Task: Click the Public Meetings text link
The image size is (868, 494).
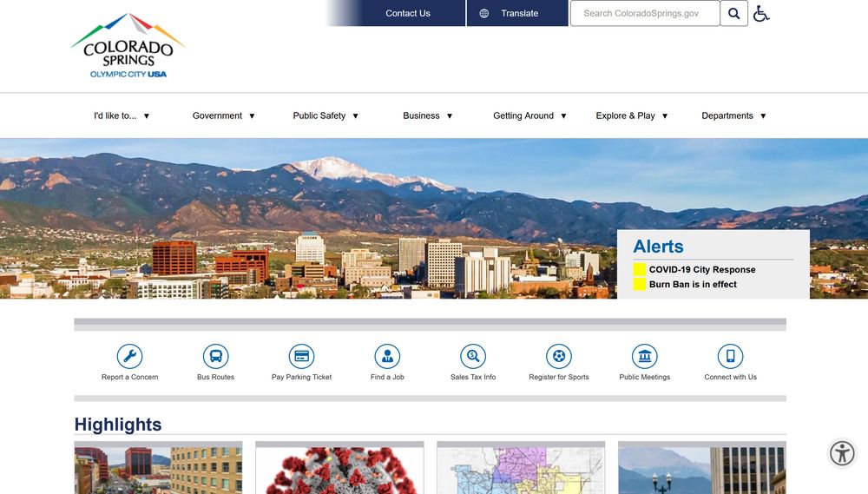Action: coord(645,377)
